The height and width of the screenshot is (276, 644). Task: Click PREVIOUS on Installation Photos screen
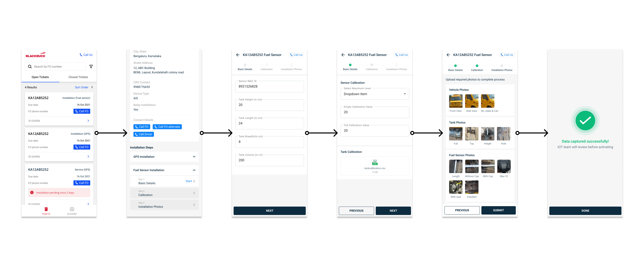(462, 210)
